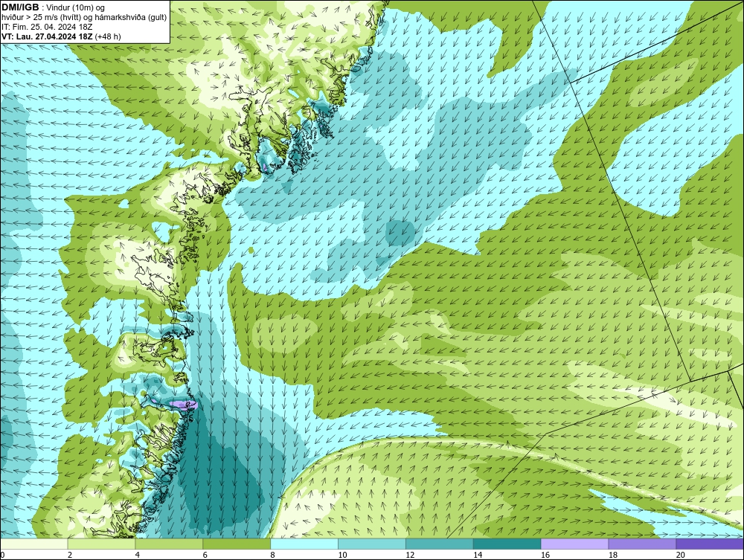This screenshot has width=744, height=560.
Task: Click the large lavender strong-wind patch on the coast
Action: pos(183,405)
